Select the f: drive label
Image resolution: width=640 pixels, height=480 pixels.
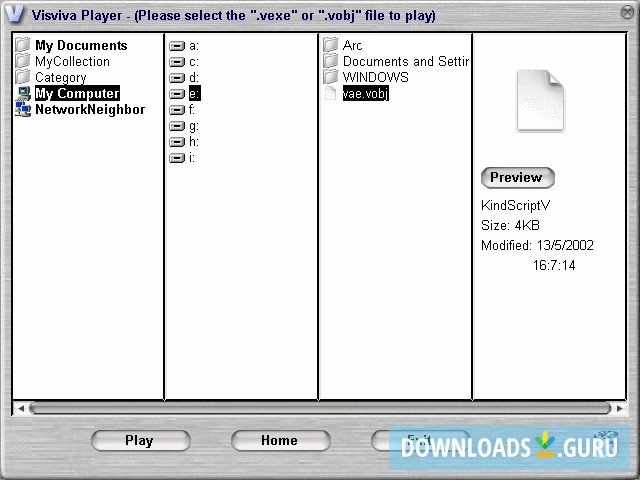tap(192, 109)
